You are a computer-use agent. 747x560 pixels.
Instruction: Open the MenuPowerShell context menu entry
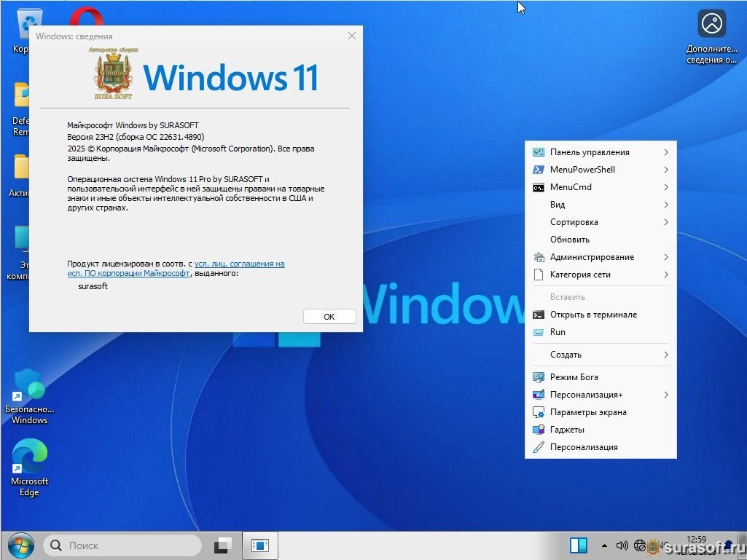pyautogui.click(x=601, y=170)
